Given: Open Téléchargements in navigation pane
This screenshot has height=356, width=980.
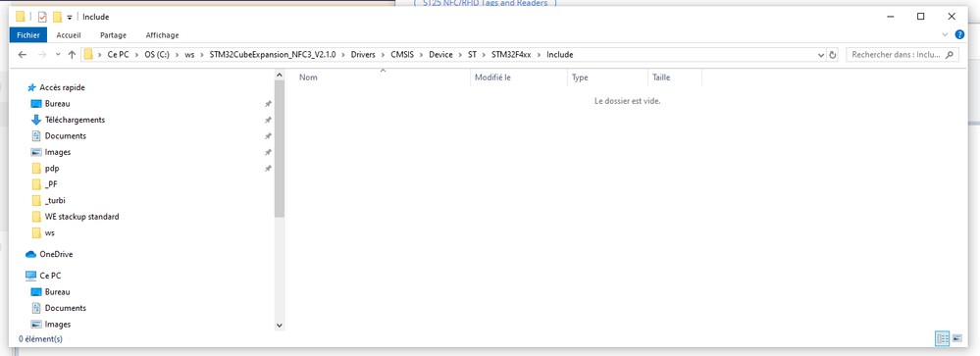Looking at the screenshot, I should 75,120.
